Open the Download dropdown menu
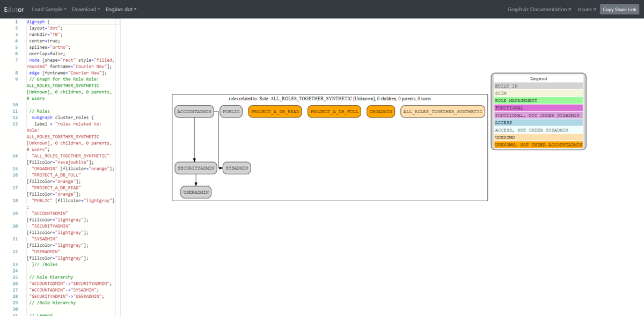Screen dimensions: 644x316 86,9
